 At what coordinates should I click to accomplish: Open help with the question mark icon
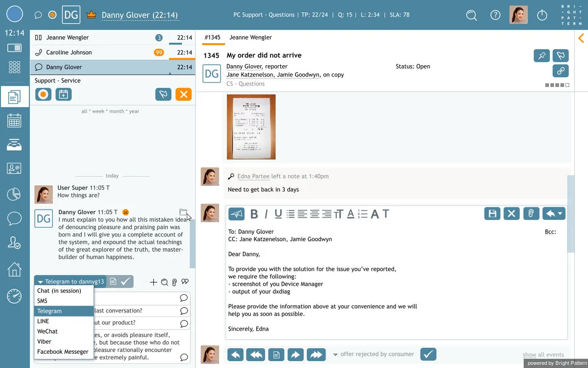pyautogui.click(x=495, y=15)
